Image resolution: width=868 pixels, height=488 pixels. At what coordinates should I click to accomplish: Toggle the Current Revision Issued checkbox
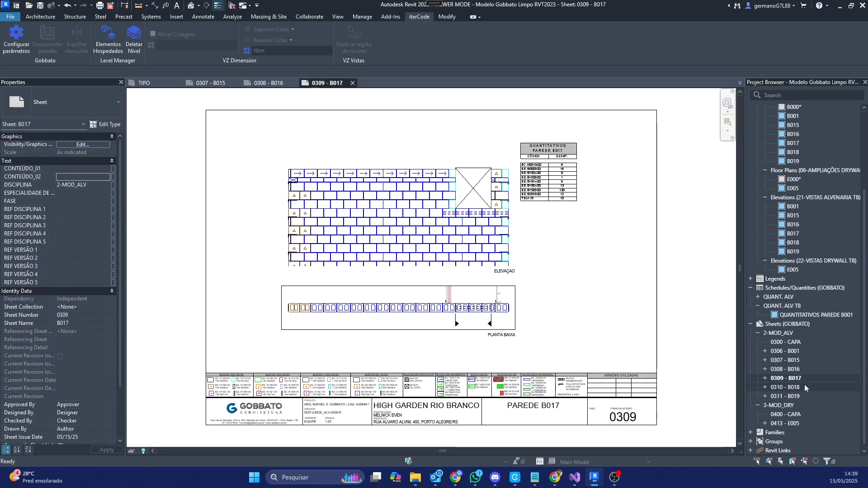click(x=60, y=356)
